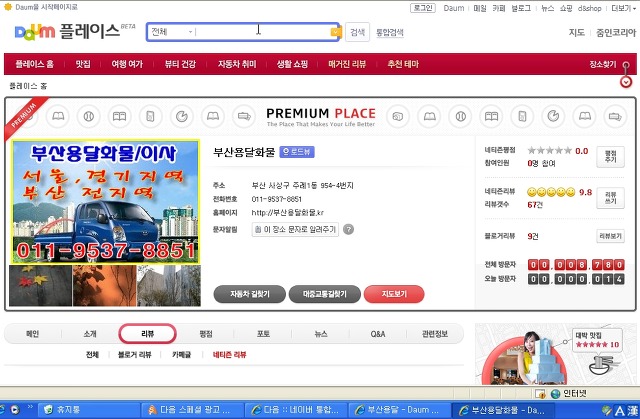Click the media player quick launch icon
640x419 pixels.
coord(14,410)
